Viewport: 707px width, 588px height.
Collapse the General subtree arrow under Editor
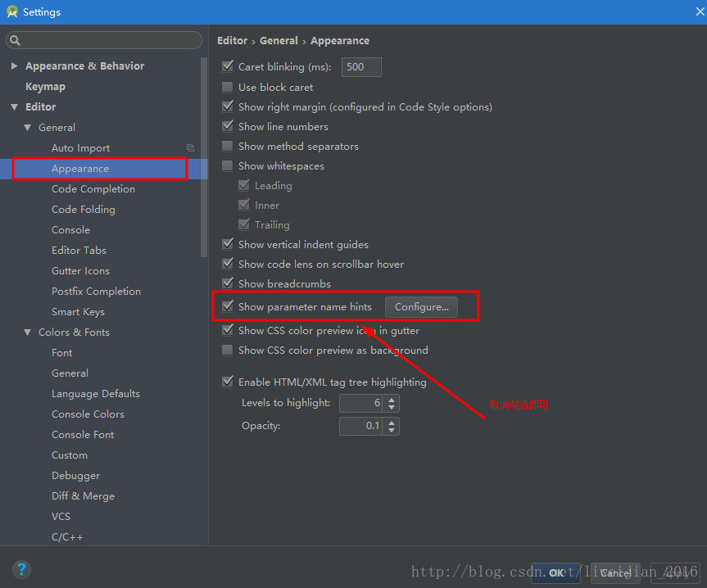click(x=28, y=128)
